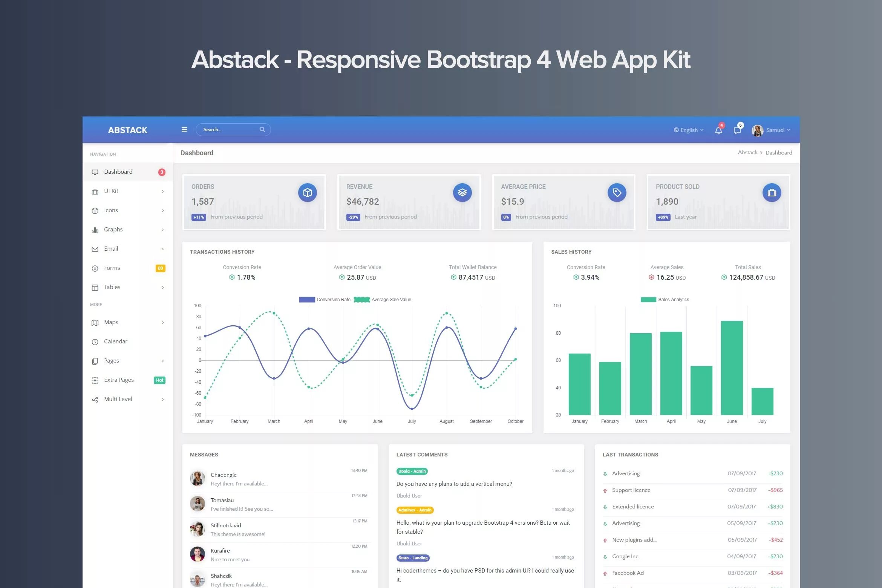The image size is (882, 588).
Task: Open Dashboard item in sidebar
Action: click(x=118, y=172)
